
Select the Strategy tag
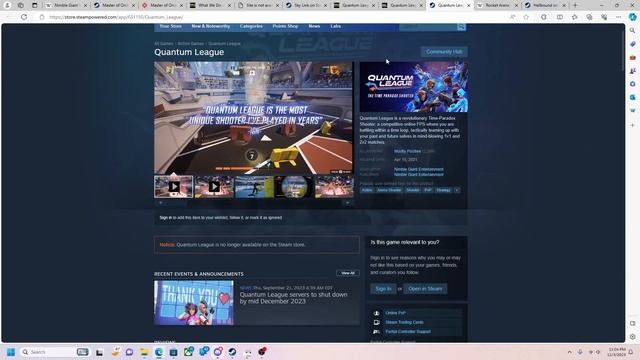pos(443,190)
